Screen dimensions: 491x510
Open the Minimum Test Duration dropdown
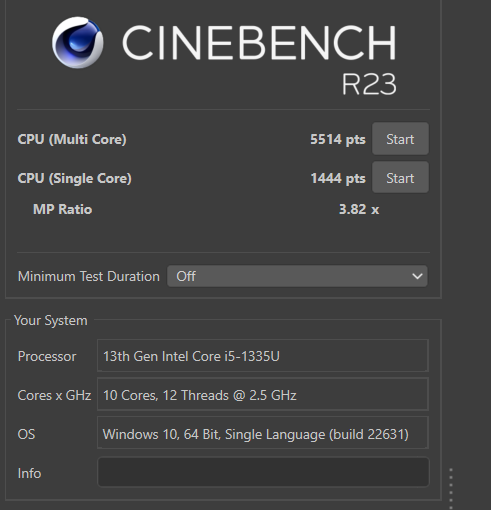tap(297, 276)
